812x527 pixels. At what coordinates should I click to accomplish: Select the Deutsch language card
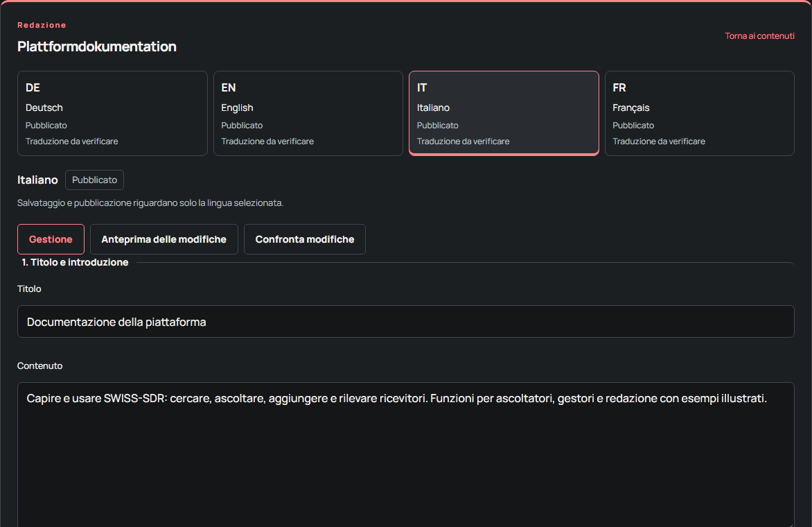(112, 114)
